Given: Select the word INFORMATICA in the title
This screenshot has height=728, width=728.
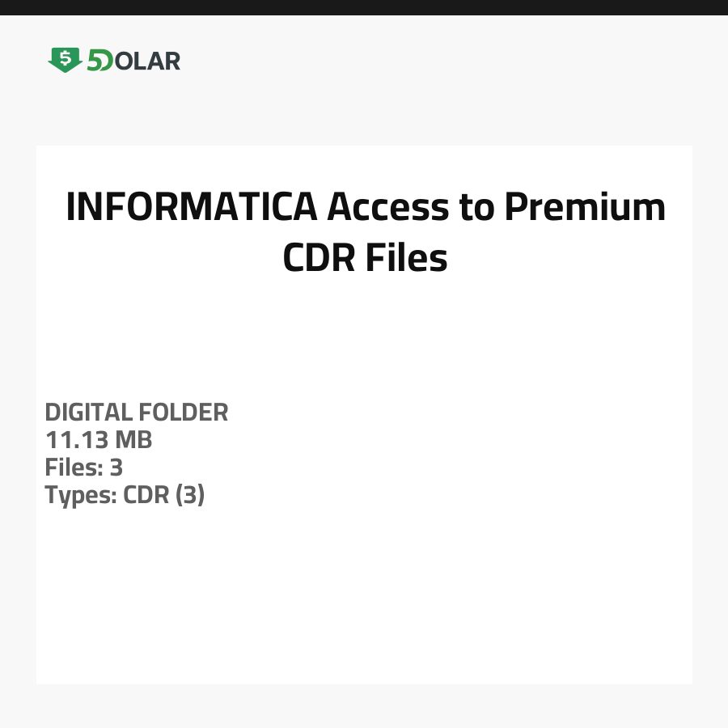Looking at the screenshot, I should pyautogui.click(x=191, y=208).
